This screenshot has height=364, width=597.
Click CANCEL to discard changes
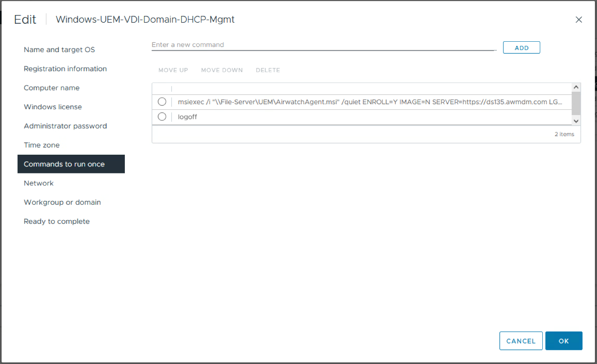[x=521, y=341]
